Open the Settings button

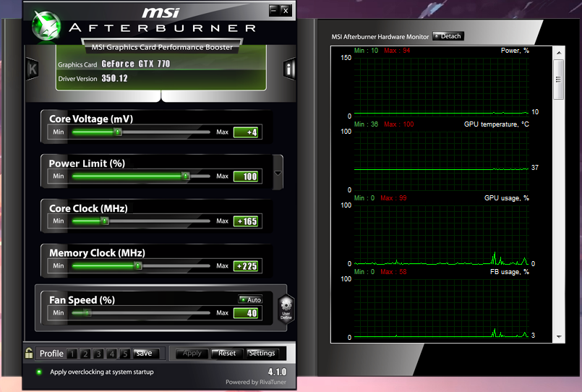262,354
